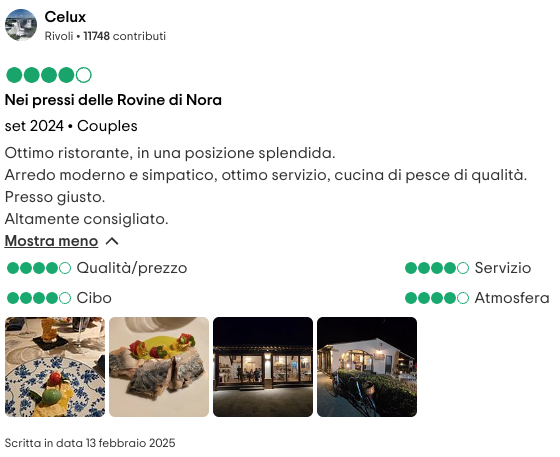Open the marinated fish dish photo

click(x=159, y=367)
